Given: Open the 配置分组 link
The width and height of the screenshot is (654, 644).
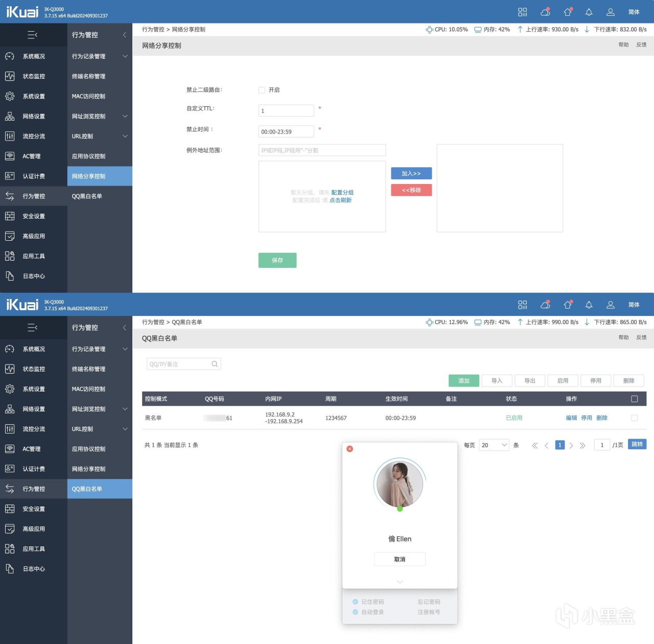Looking at the screenshot, I should pyautogui.click(x=342, y=193).
